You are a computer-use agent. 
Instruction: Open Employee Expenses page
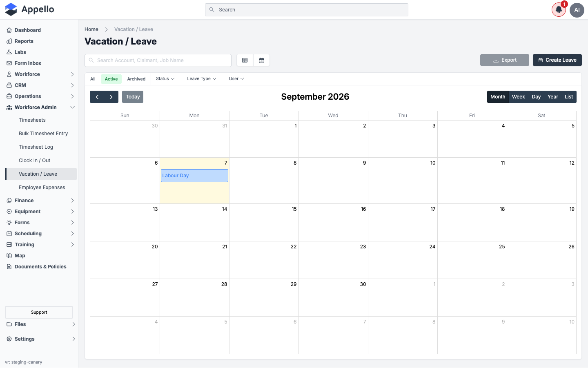[42, 187]
